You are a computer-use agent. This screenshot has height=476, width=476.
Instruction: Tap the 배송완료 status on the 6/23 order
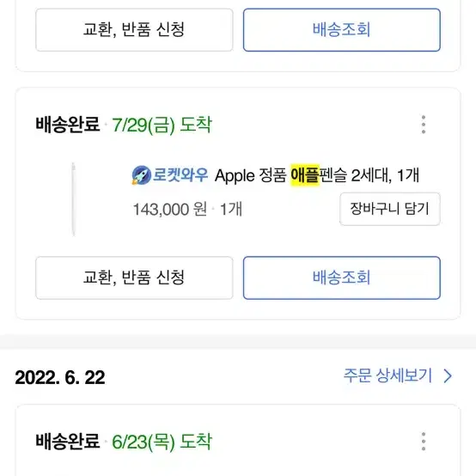tap(67, 442)
